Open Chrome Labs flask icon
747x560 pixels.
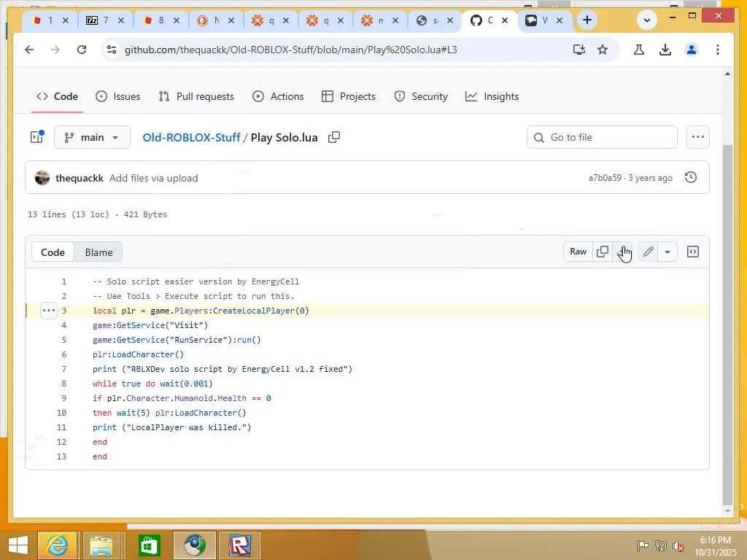pos(639,50)
